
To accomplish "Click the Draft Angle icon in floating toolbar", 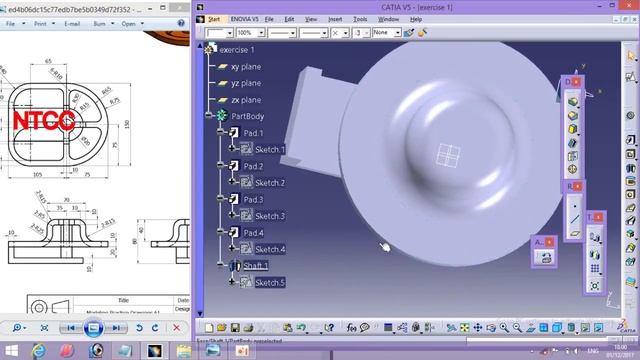I will (x=573, y=129).
